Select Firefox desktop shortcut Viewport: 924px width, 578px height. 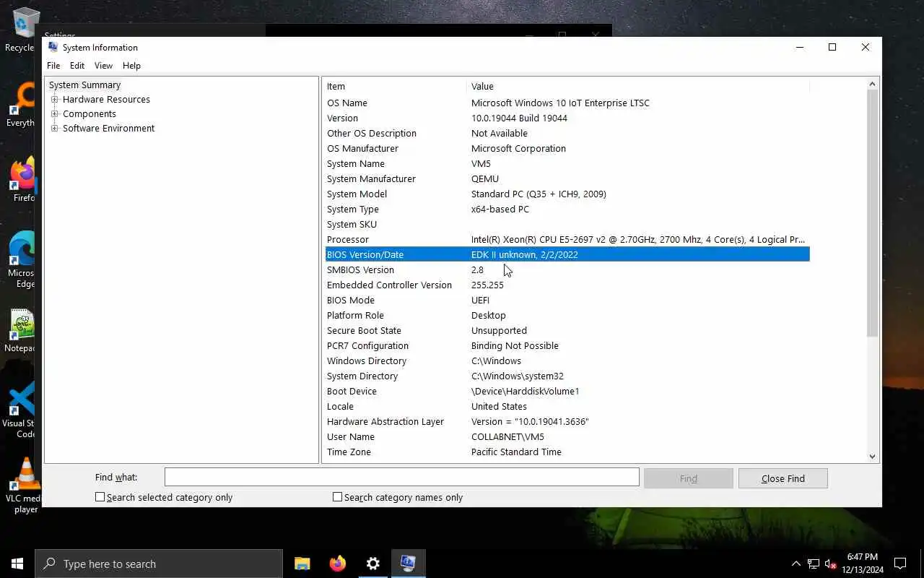pos(22,181)
